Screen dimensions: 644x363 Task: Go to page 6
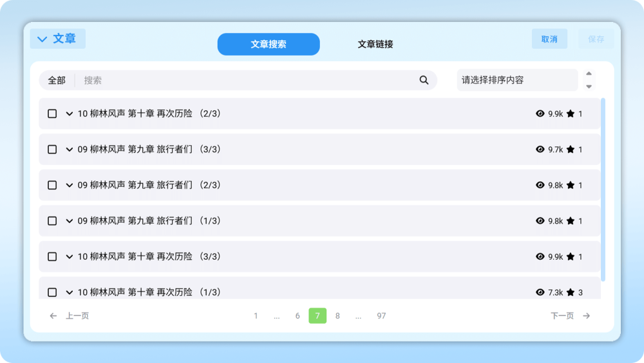click(x=298, y=316)
